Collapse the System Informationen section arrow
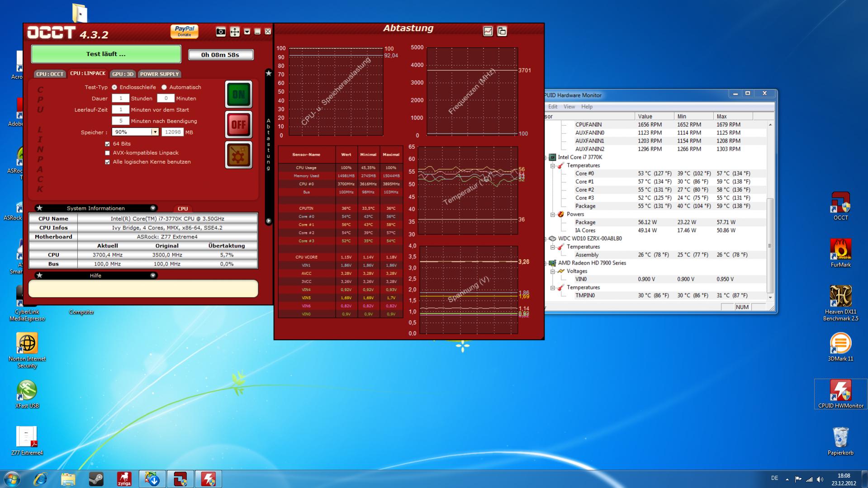Viewport: 868px width, 488px height. [x=153, y=208]
